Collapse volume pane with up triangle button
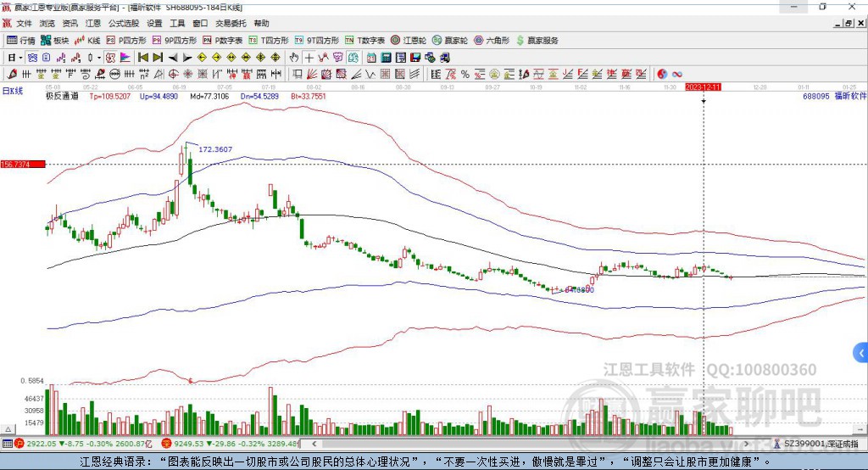868x470 pixels. tap(8, 429)
